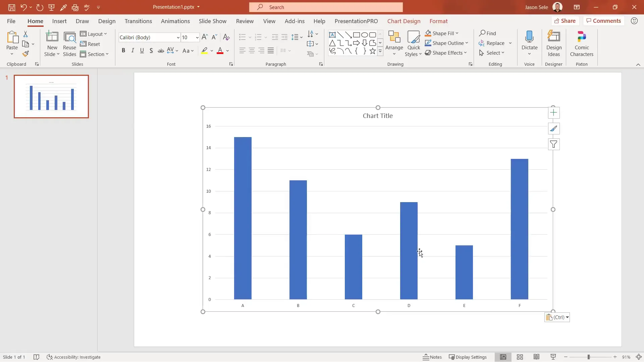Open Notes pane from status bar
This screenshot has height=362, width=644.
pos(432,357)
